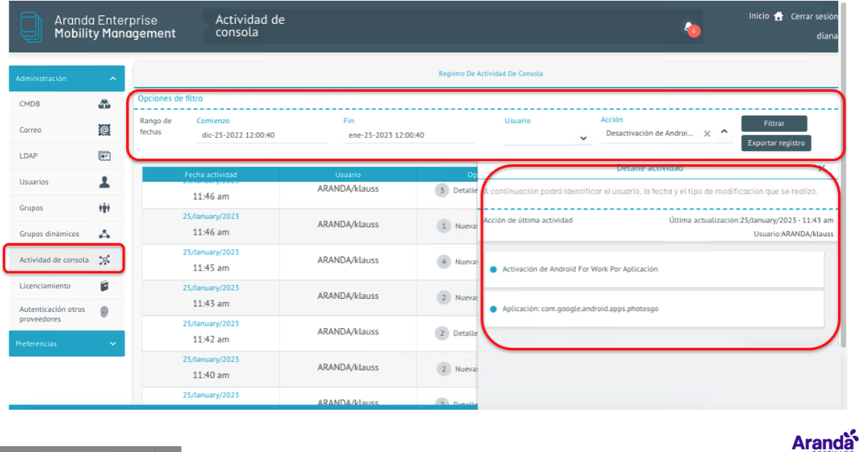
Task: Click Inicio link text
Action: (x=759, y=16)
